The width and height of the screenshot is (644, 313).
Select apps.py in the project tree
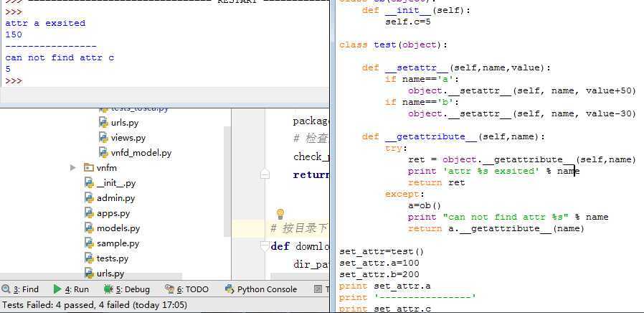[x=113, y=213]
